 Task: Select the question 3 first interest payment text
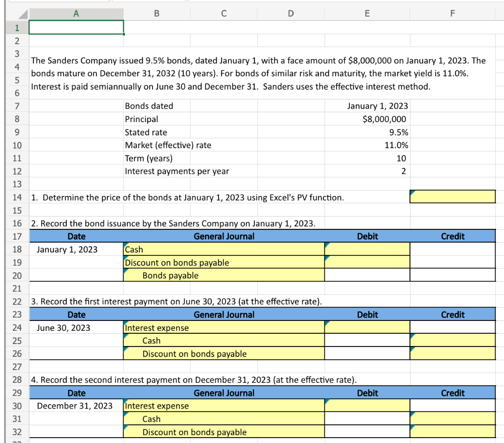(177, 302)
